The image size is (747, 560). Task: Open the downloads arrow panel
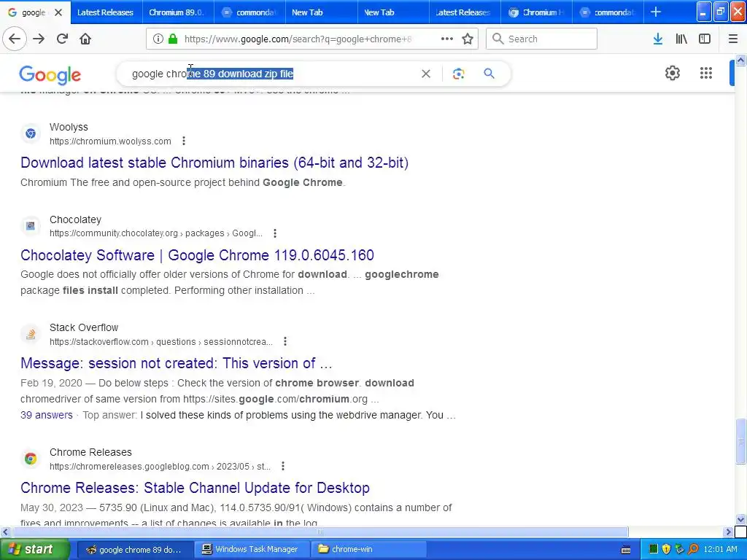pos(658,39)
